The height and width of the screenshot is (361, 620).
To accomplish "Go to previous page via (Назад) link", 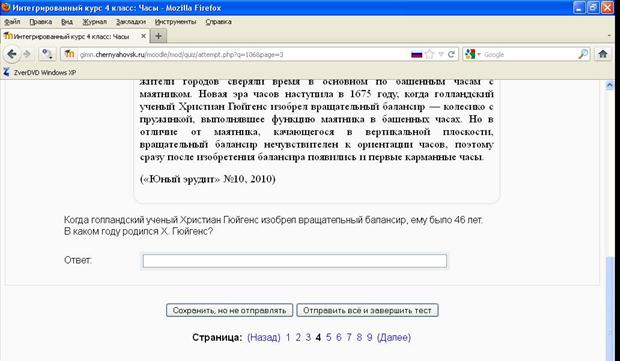I will tap(264, 337).
